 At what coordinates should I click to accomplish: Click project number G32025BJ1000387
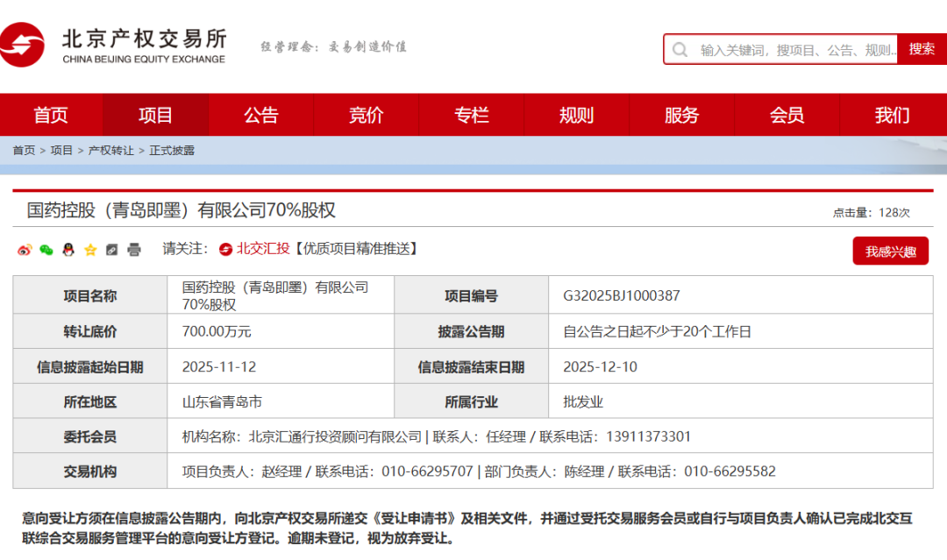click(622, 295)
